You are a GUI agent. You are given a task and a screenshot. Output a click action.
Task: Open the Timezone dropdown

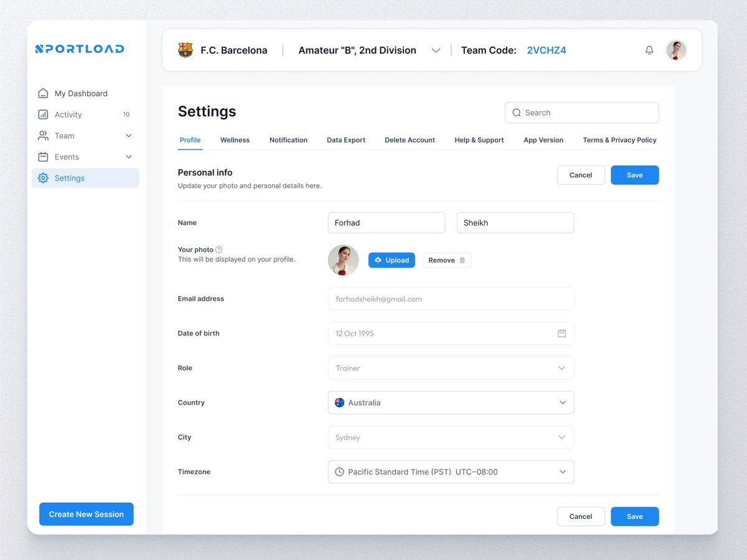point(451,472)
